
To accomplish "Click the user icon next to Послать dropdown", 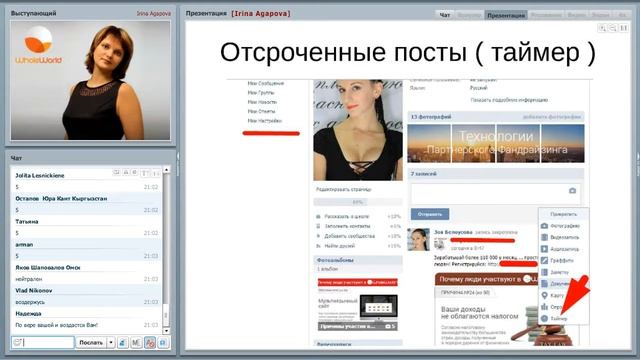I will coord(122,343).
